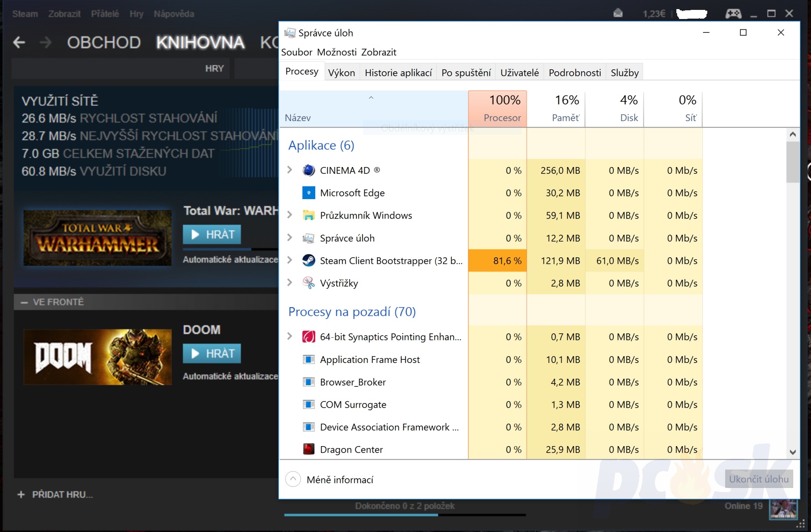Open the Nápověda menu in Steam
Image resolution: width=811 pixels, height=532 pixels.
point(174,14)
